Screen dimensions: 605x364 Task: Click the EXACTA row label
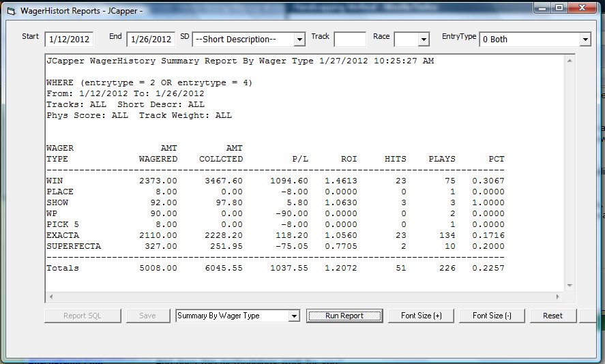click(x=63, y=235)
